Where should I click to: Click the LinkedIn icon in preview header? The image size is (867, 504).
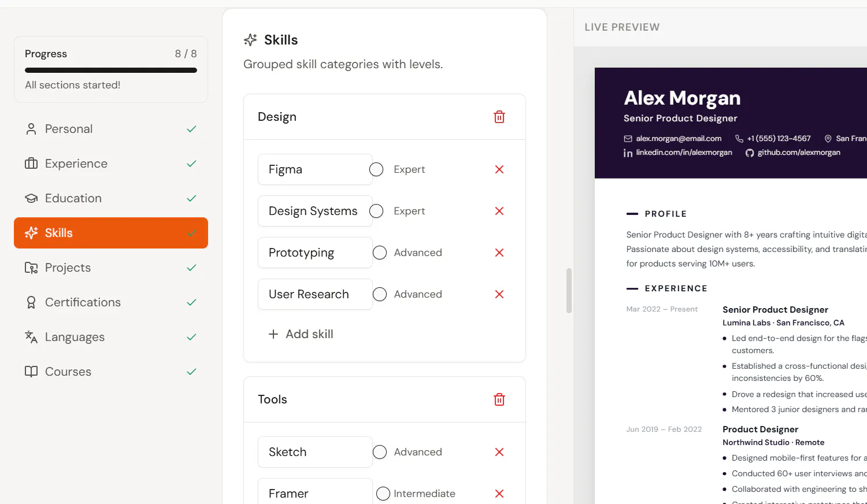(628, 153)
